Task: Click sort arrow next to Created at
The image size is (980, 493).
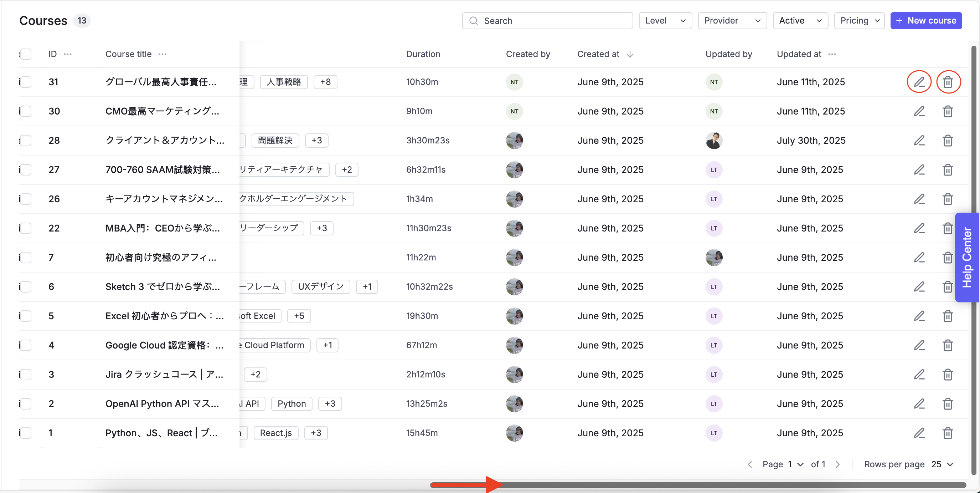Action: tap(630, 54)
